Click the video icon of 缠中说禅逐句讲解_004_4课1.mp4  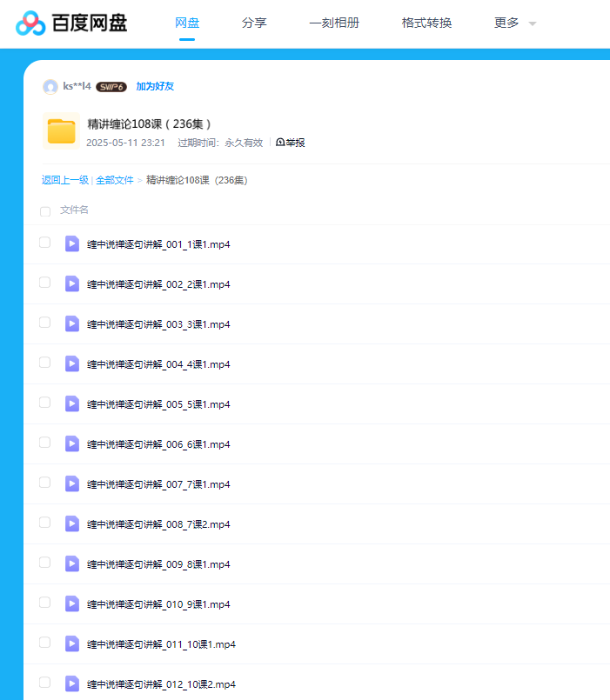pyautogui.click(x=72, y=363)
